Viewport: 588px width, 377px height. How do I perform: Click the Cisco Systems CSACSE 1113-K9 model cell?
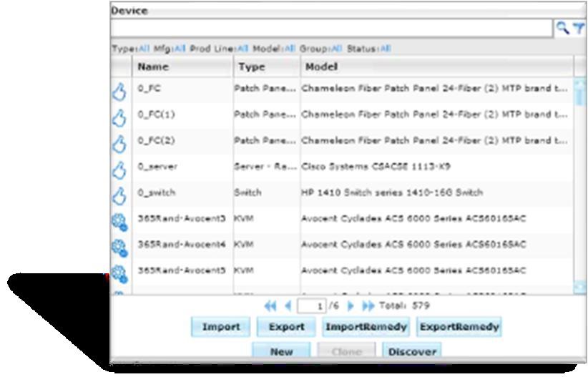pyautogui.click(x=376, y=166)
